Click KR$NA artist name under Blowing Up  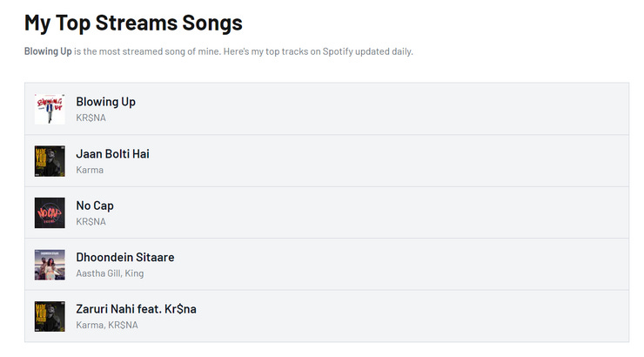[91, 118]
